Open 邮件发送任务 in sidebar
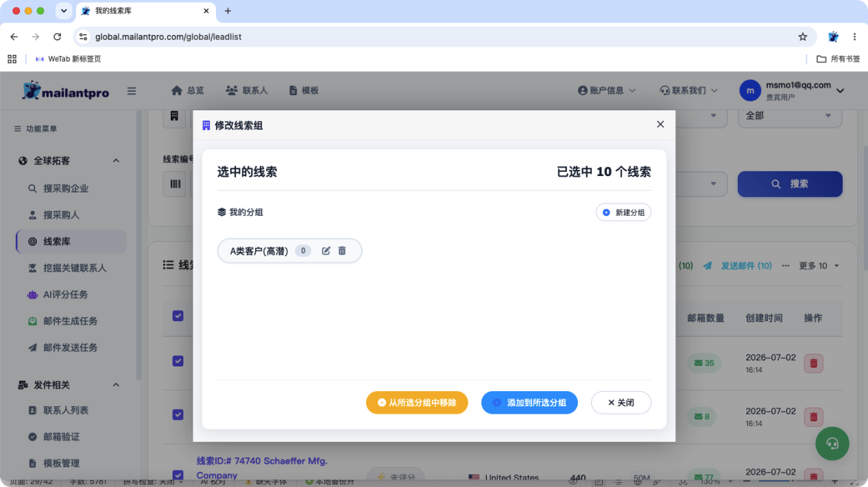Viewport: 868px width, 487px height. (70, 348)
